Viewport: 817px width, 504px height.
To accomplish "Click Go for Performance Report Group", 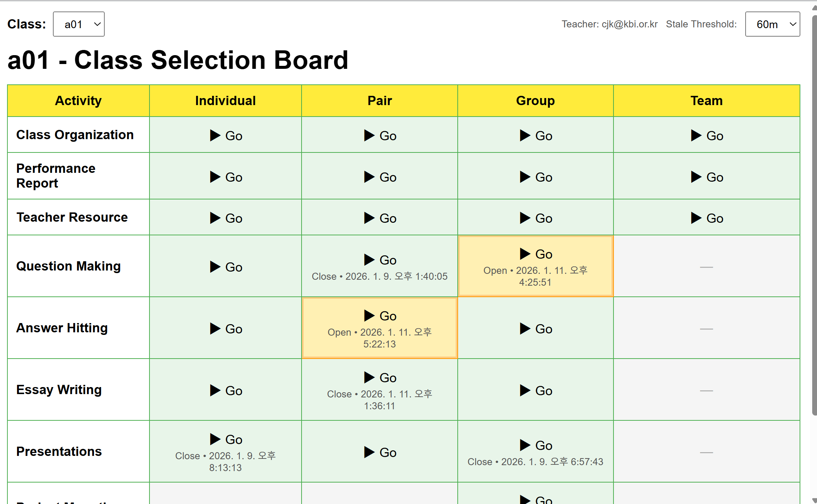I will (x=544, y=177).
